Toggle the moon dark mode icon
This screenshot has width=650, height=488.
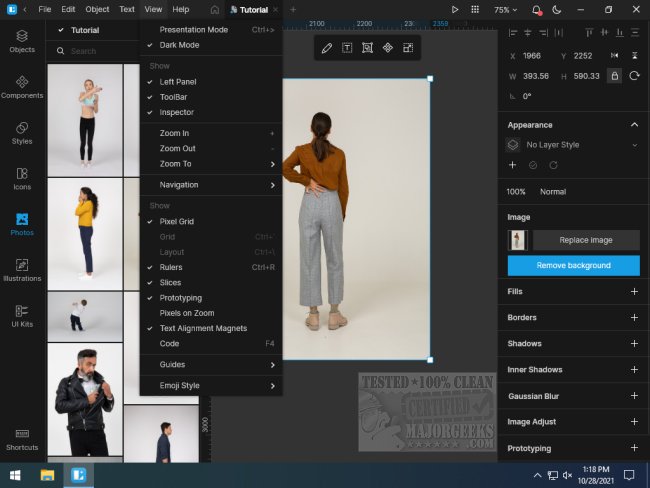[558, 9]
